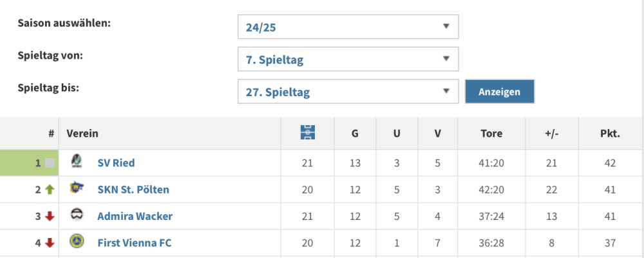Click the Tore column header
The image size is (644, 258).
(x=491, y=134)
